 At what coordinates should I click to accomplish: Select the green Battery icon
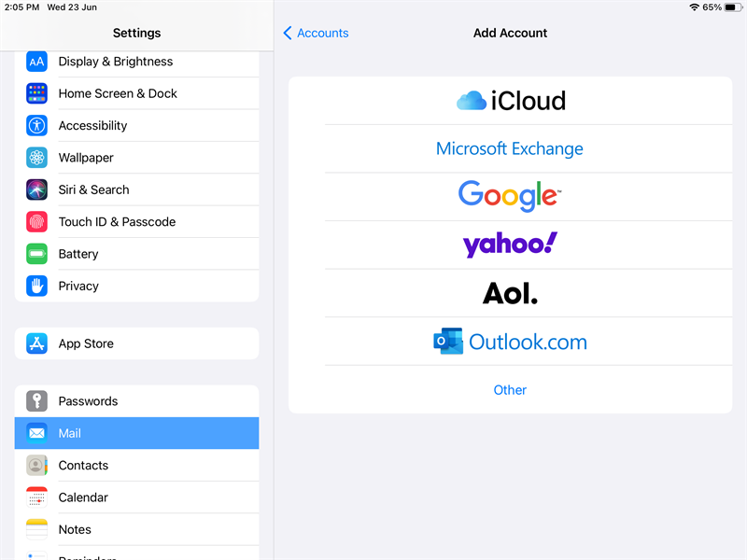click(x=36, y=254)
